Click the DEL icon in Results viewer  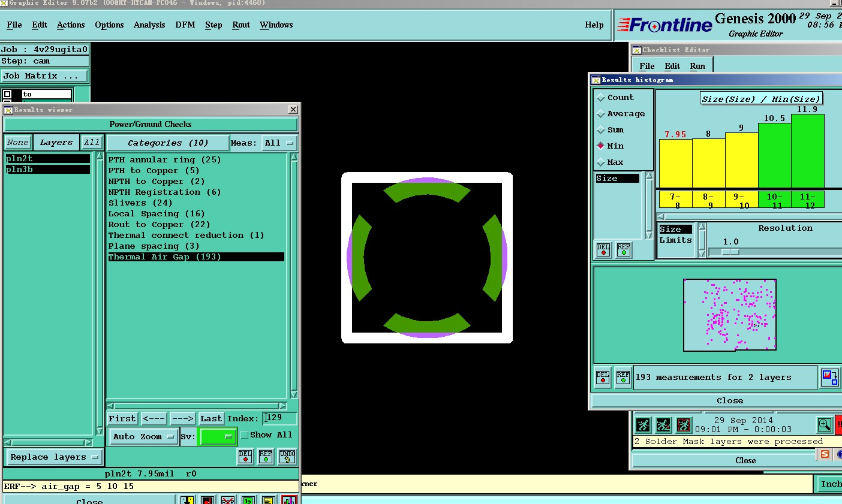[x=245, y=457]
